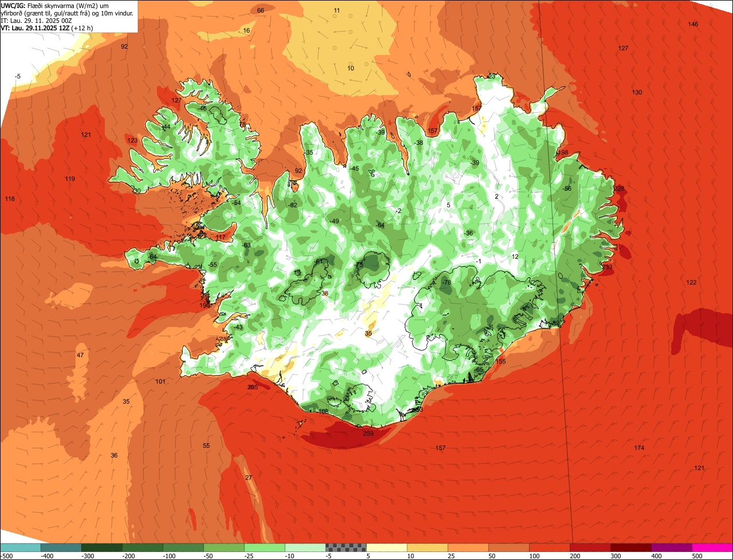733x560 pixels.
Task: Select the map value 233
Action: pos(607,267)
